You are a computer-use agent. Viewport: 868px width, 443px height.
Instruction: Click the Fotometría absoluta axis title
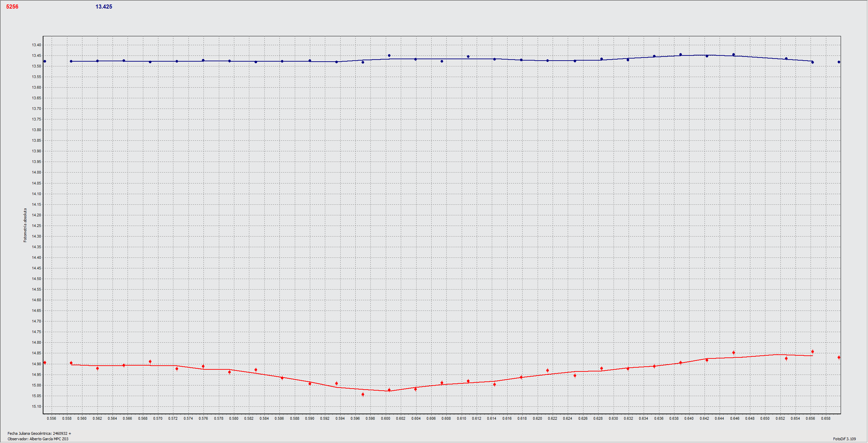click(x=25, y=225)
